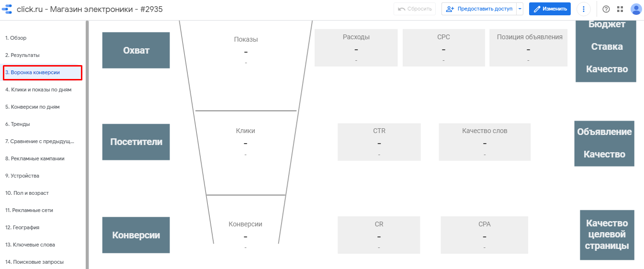This screenshot has height=269, width=644.
Task: Click the Охват funnel stage block
Action: [136, 50]
